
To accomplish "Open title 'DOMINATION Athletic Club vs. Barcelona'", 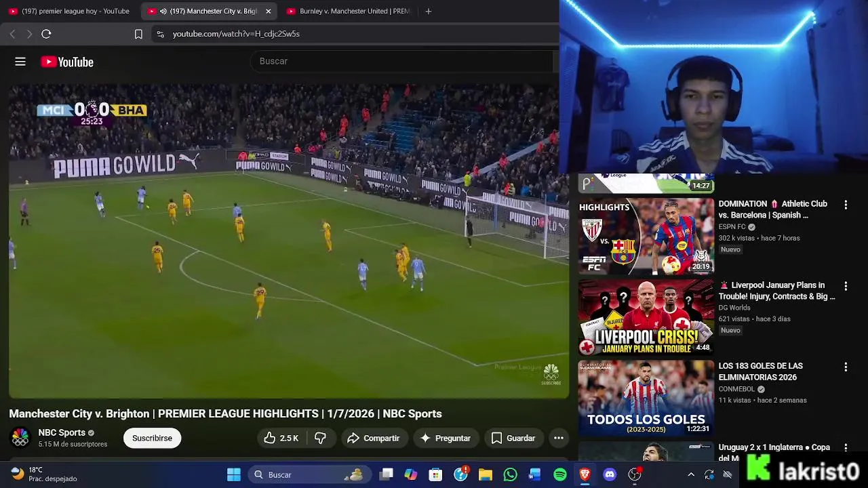I will (x=773, y=209).
